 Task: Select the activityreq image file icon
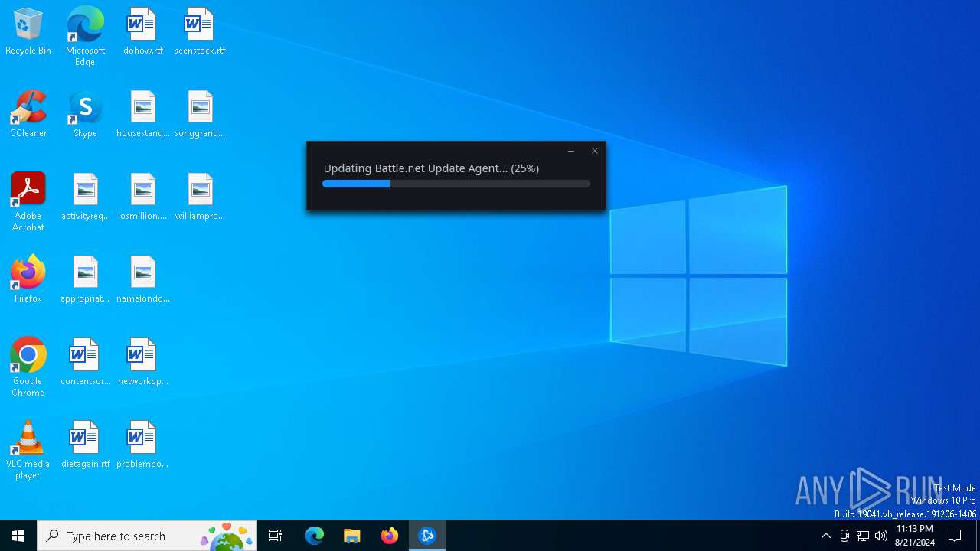(x=85, y=197)
